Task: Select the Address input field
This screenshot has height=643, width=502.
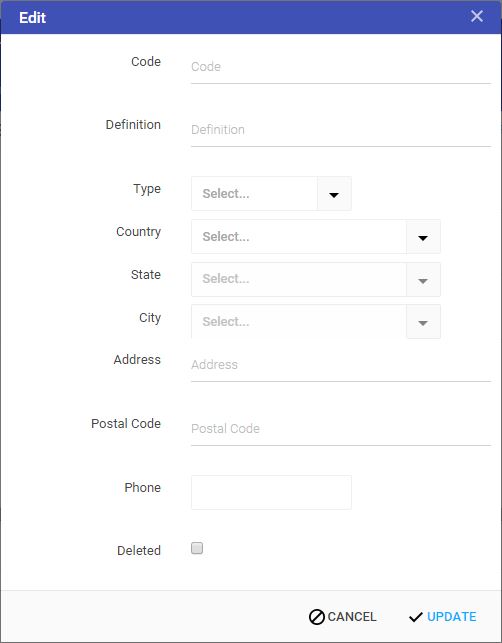Action: click(341, 365)
